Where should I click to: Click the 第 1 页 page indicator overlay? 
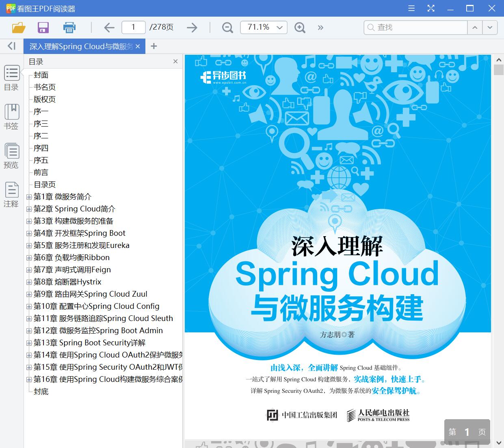pos(467,432)
